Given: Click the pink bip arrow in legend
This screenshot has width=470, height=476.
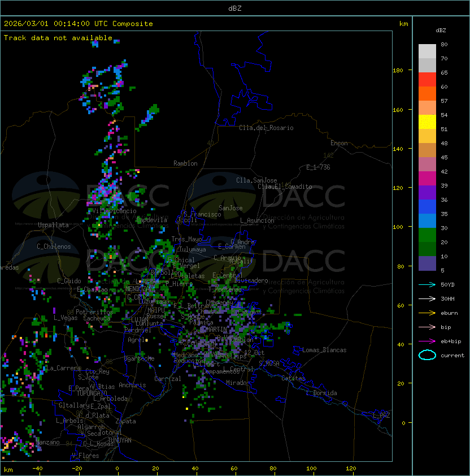Looking at the screenshot, I should [427, 327].
